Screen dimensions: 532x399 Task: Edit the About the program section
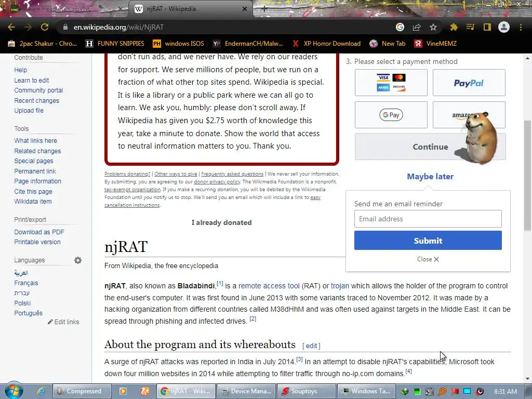tap(311, 345)
